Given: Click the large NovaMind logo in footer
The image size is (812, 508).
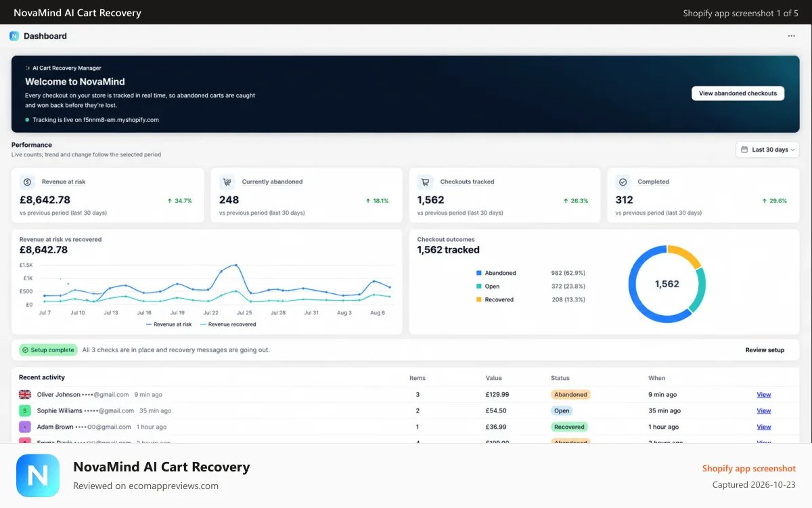Looking at the screenshot, I should tap(38, 475).
